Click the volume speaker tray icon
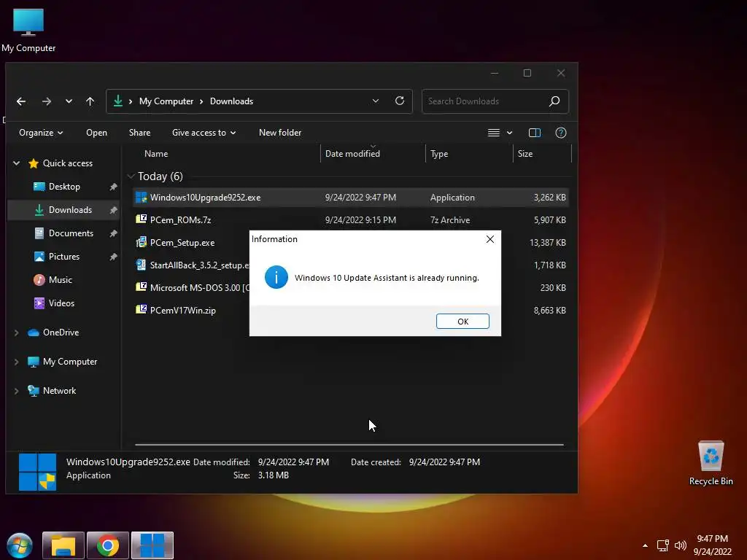This screenshot has height=560, width=747. coord(681,545)
